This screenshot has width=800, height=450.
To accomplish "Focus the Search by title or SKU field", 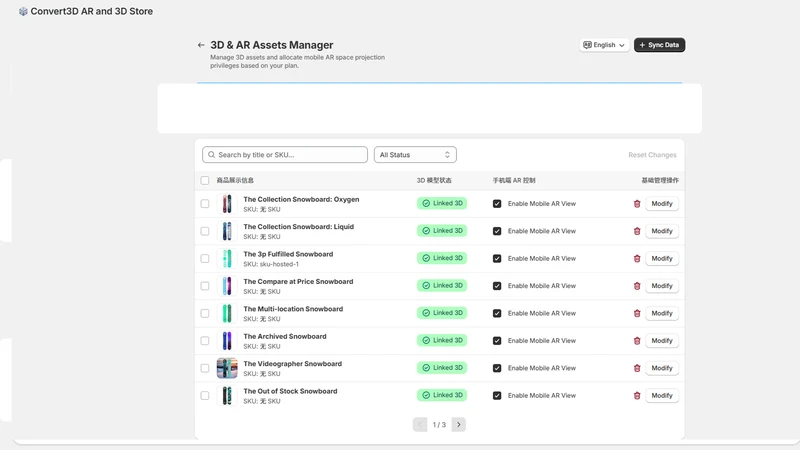I will coord(285,155).
